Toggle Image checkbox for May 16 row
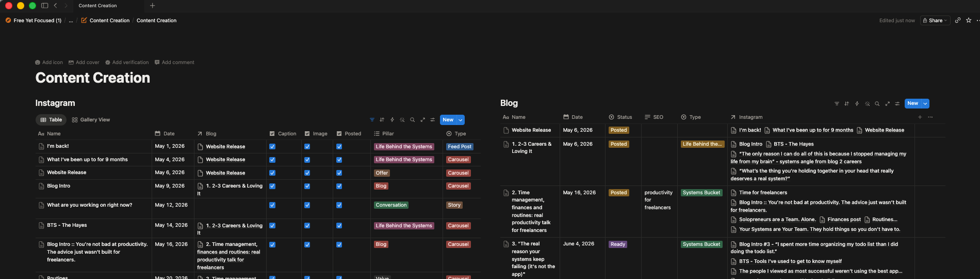Viewport: 980px width, 279px height. 307,245
